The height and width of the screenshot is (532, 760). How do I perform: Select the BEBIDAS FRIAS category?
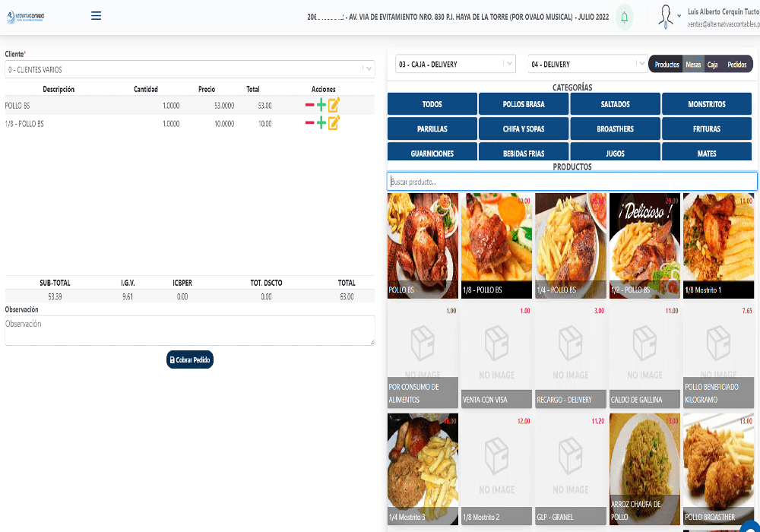point(524,153)
